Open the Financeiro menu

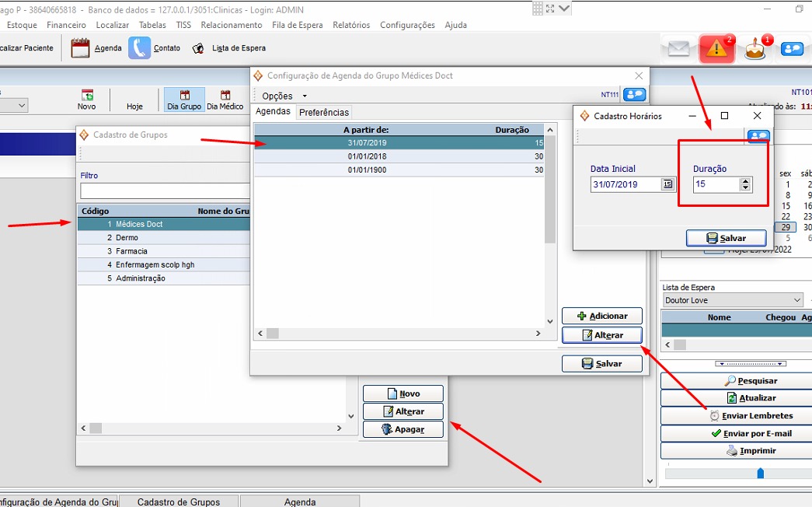pyautogui.click(x=66, y=25)
